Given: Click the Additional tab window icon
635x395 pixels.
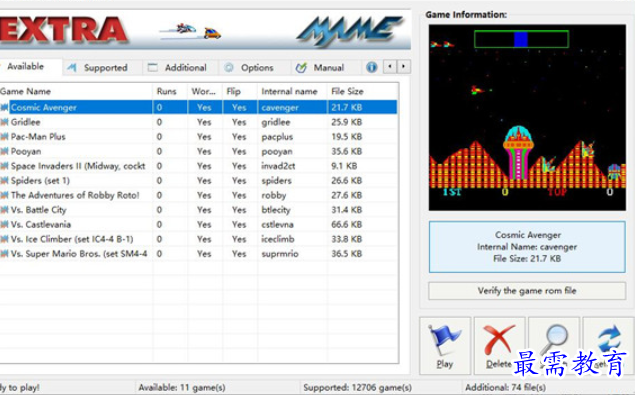Looking at the screenshot, I should (x=153, y=67).
